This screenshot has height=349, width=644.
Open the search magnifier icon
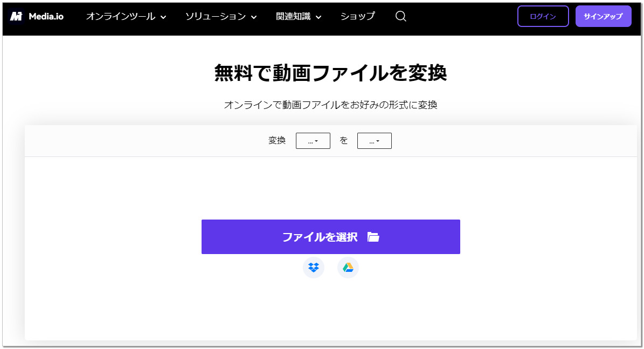(x=400, y=16)
